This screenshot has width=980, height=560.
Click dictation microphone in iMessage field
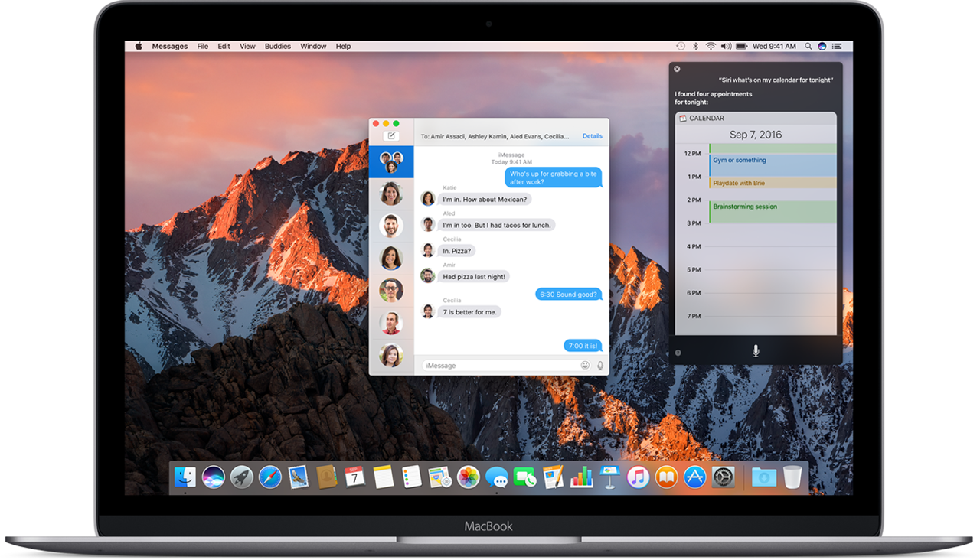pos(600,366)
